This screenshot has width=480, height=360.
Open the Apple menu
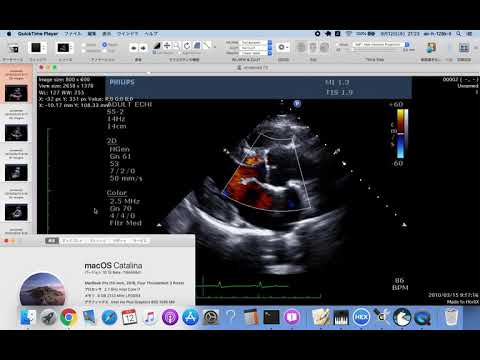(x=9, y=34)
